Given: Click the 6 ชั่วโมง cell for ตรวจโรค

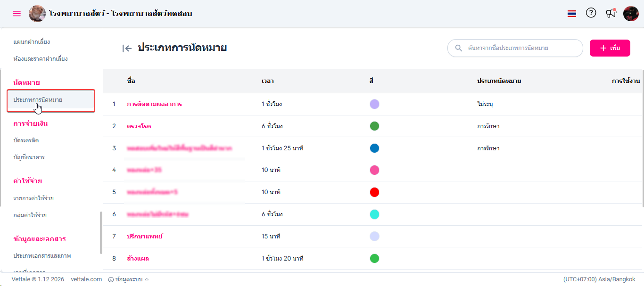Looking at the screenshot, I should pos(272,126).
